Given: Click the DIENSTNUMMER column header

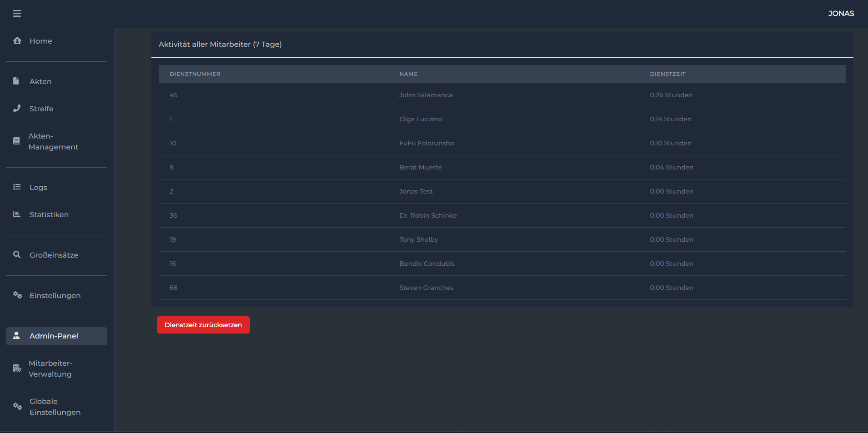Looking at the screenshot, I should 195,74.
